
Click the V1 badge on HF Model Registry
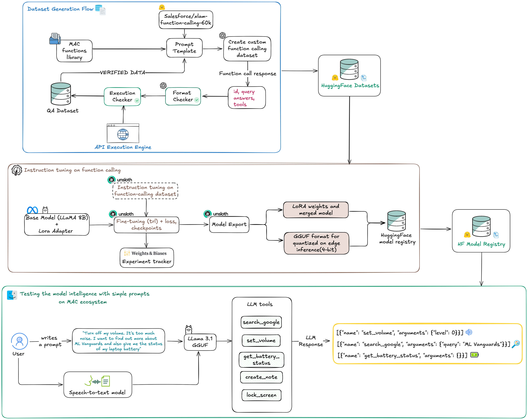click(496, 235)
